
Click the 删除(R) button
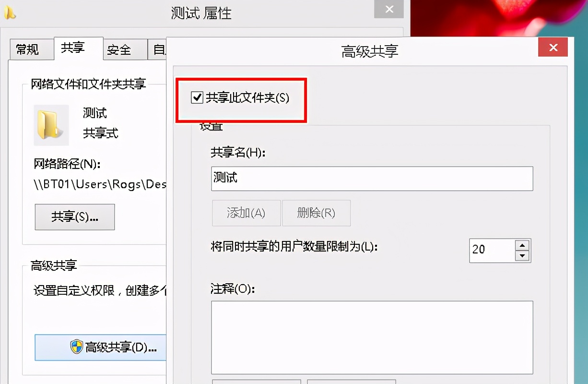coord(316,213)
